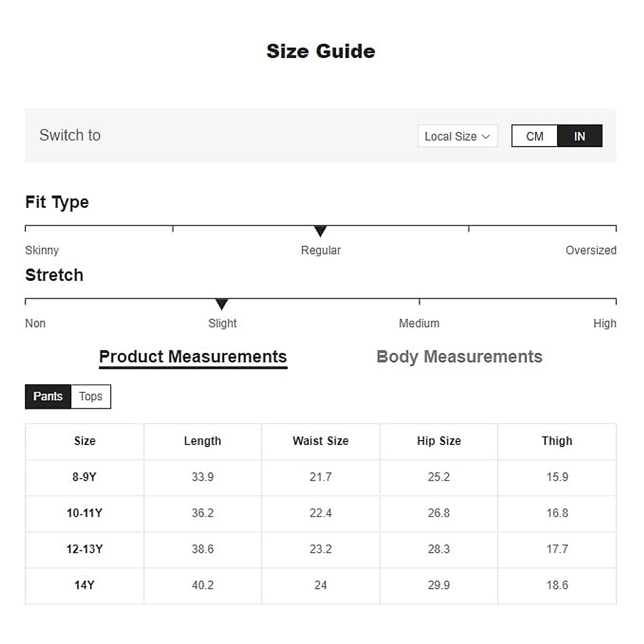Screen dimensions: 644x644
Task: Open the Product Measurements tab
Action: point(193,357)
